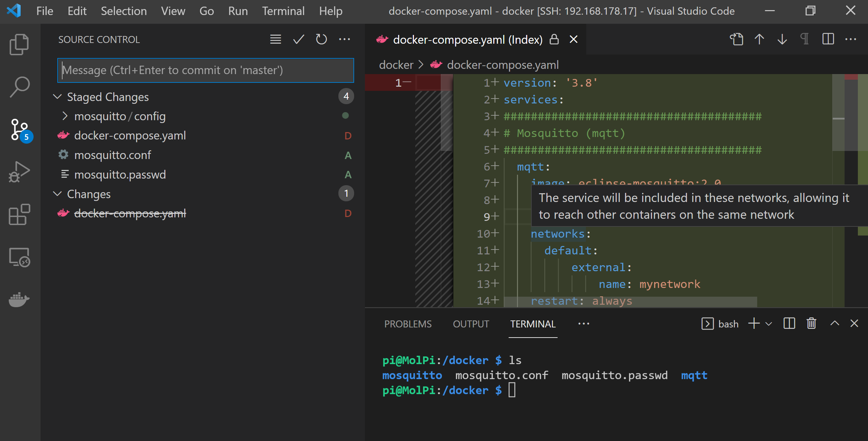Toggle whitespace display with paragraph icon
Viewport: 868px width, 441px height.
point(805,39)
